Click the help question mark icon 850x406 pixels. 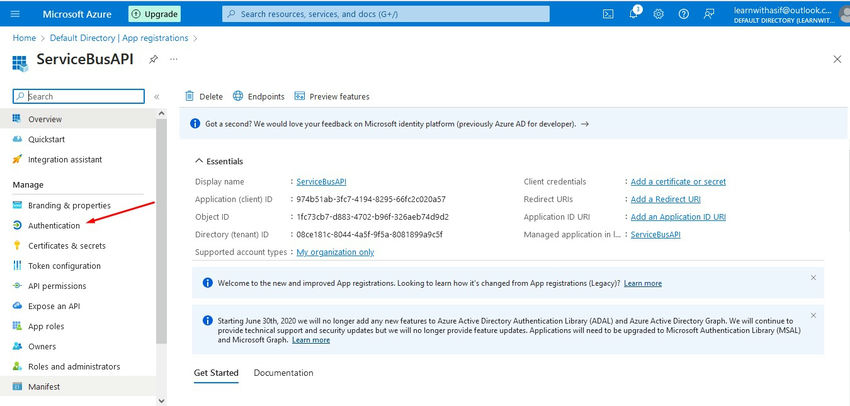pyautogui.click(x=684, y=14)
